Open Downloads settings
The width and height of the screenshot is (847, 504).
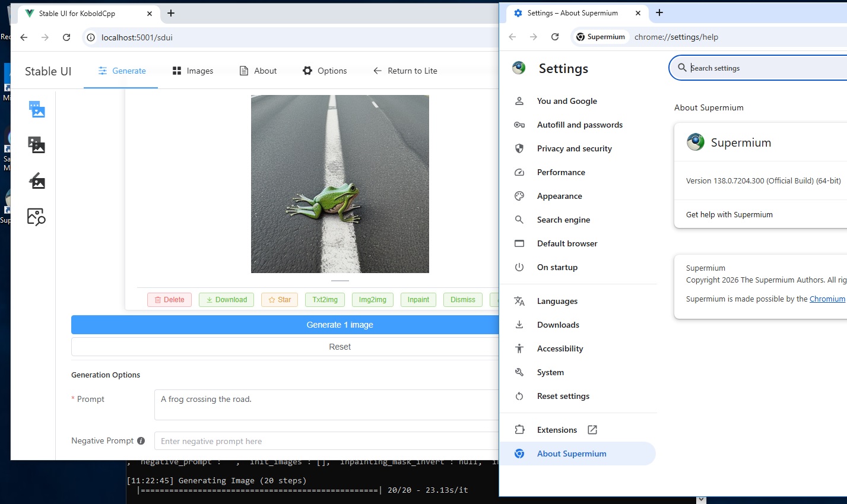(x=558, y=325)
